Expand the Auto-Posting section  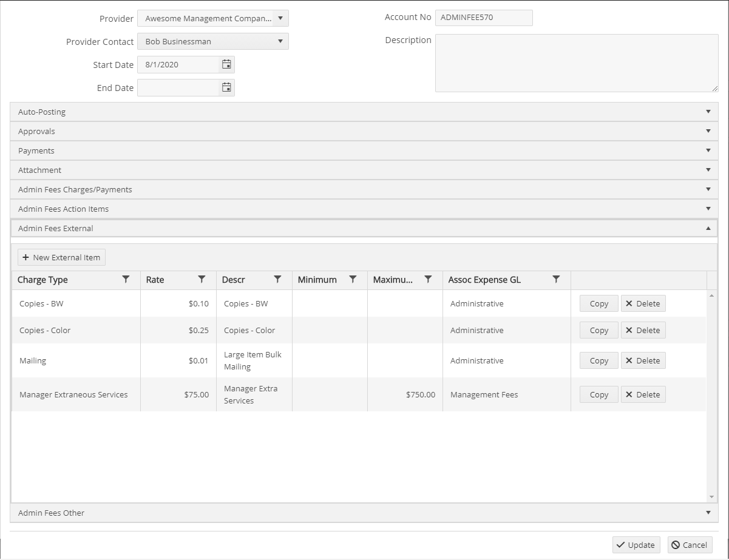364,112
